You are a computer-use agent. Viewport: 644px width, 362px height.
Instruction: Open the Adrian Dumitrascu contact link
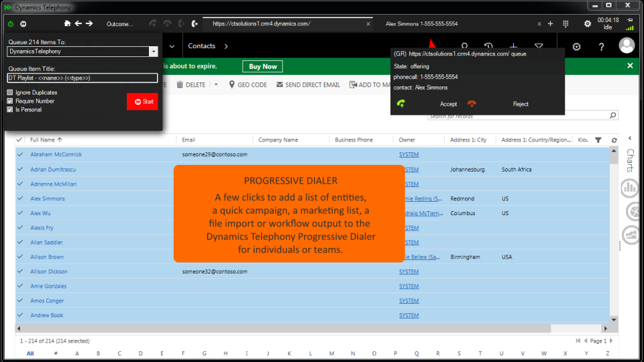(x=53, y=169)
